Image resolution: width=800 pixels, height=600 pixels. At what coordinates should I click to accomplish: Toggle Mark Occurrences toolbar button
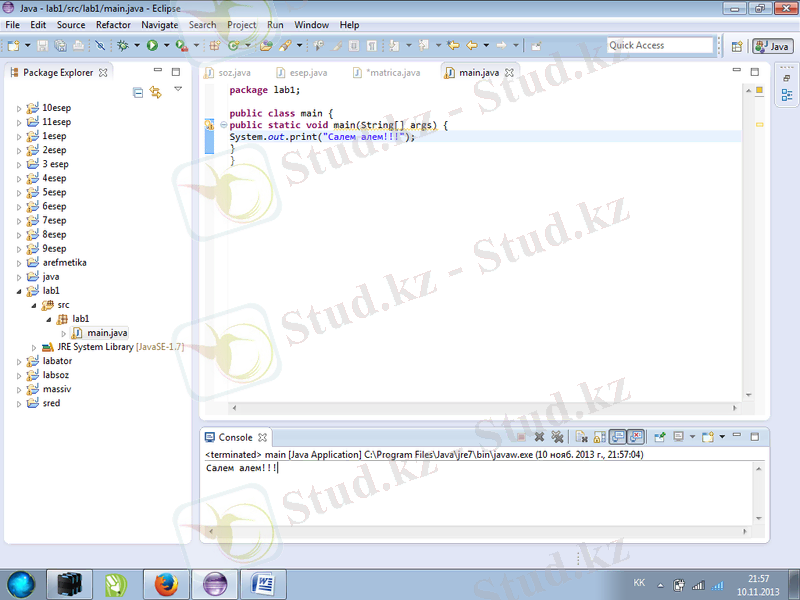337,45
